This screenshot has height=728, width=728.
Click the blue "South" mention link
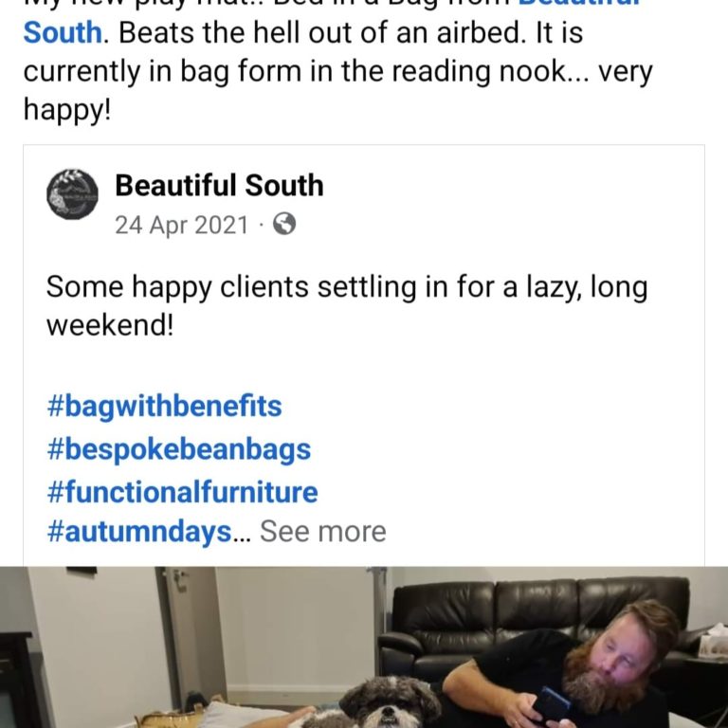63,33
